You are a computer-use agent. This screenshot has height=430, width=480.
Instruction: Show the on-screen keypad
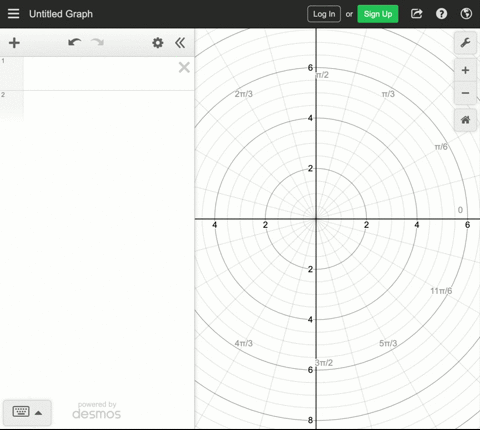[27, 412]
